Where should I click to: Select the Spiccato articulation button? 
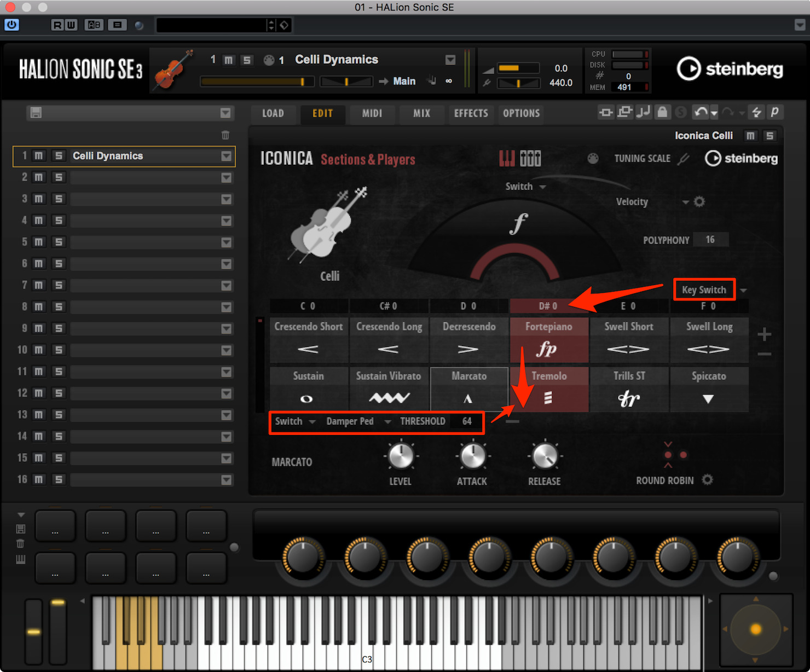pos(709,389)
